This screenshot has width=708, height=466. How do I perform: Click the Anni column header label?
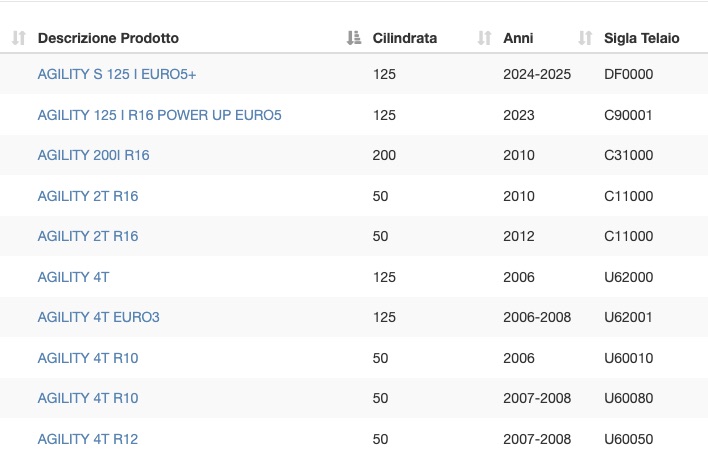tap(518, 38)
